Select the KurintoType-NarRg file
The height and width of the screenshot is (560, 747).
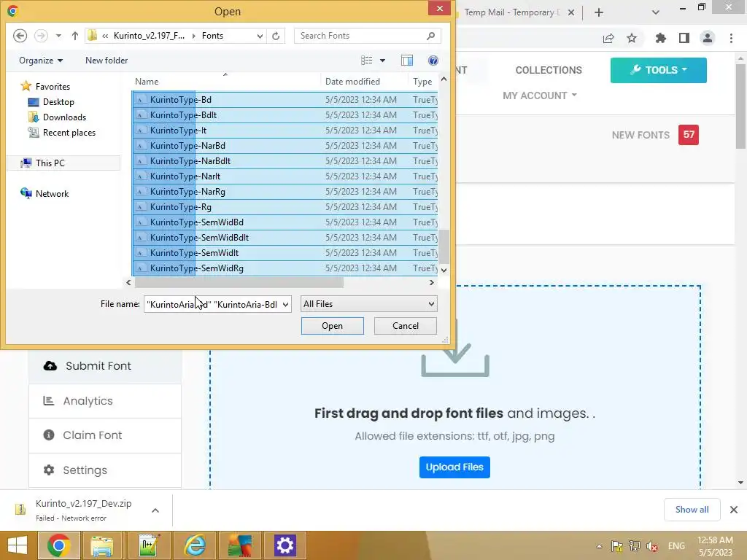point(285,192)
